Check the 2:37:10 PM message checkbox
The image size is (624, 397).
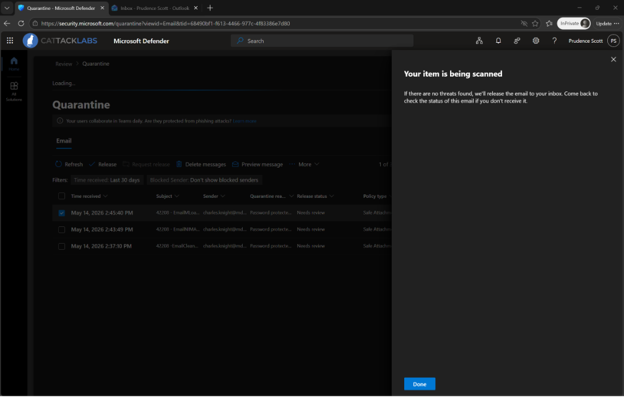click(x=61, y=246)
